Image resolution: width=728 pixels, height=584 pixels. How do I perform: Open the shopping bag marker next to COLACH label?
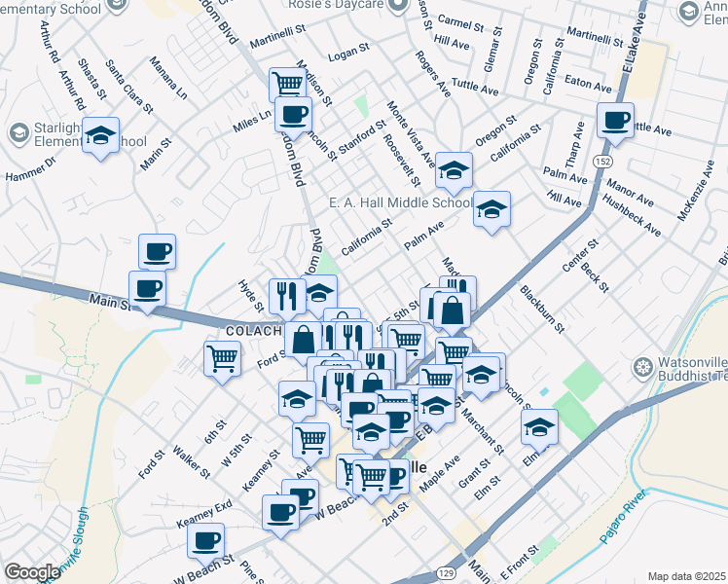(303, 342)
